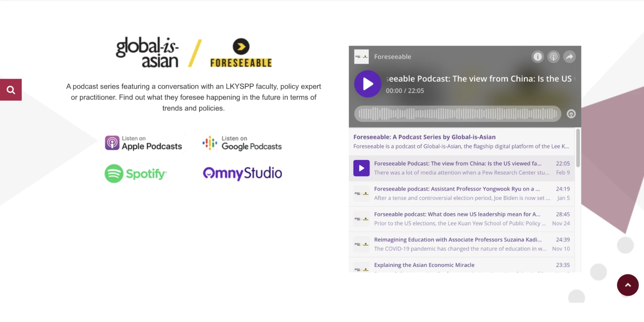Click the 00:00 / 22:05 time display
The image size is (644, 322).
pyautogui.click(x=405, y=91)
